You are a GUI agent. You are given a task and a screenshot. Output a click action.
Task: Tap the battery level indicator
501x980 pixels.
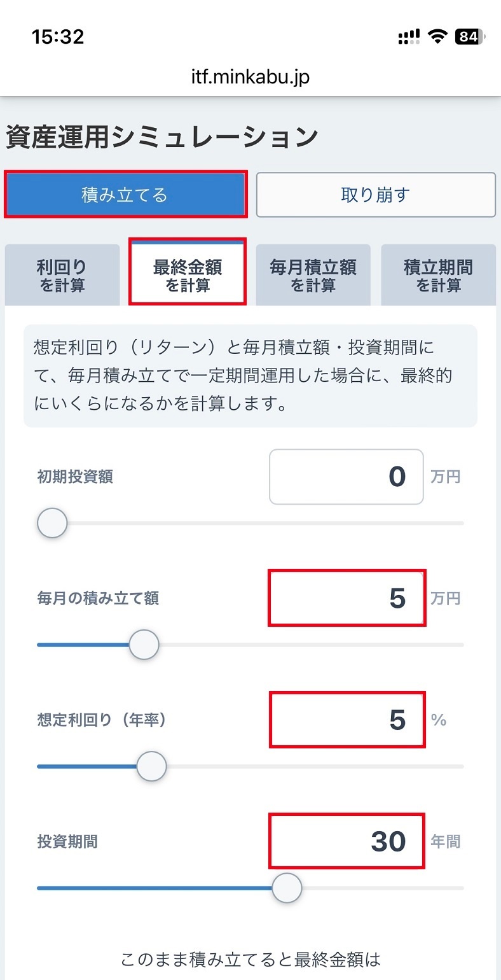pyautogui.click(x=470, y=37)
